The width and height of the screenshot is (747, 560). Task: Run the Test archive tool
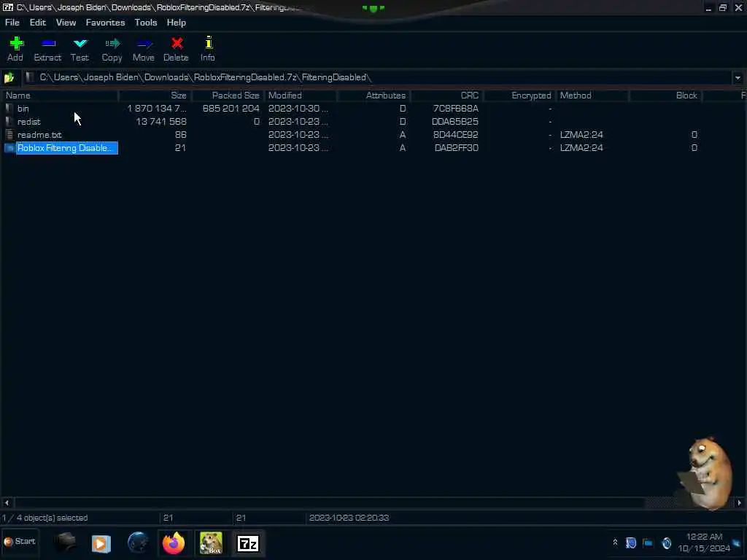click(x=80, y=49)
